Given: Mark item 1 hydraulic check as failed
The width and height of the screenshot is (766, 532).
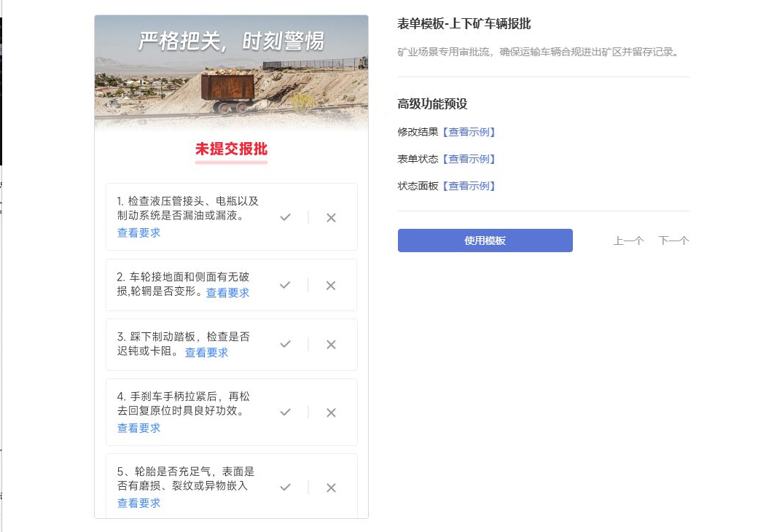Looking at the screenshot, I should (331, 218).
